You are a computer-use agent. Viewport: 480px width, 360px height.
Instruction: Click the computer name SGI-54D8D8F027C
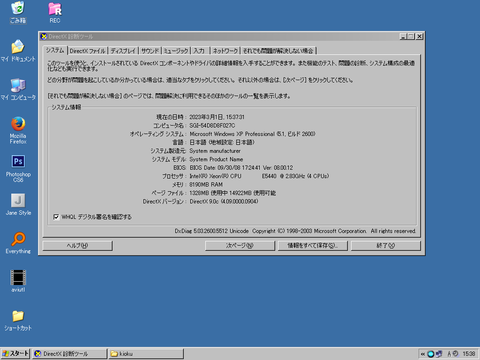(212, 126)
